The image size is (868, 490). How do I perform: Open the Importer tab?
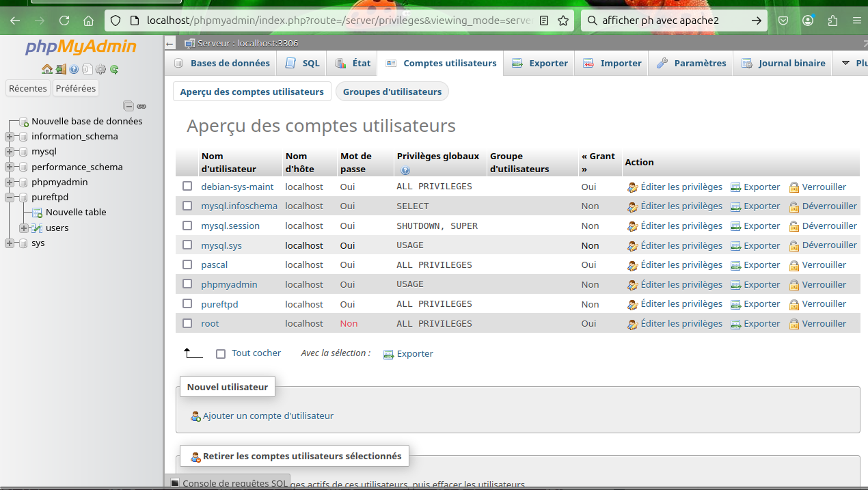click(612, 63)
